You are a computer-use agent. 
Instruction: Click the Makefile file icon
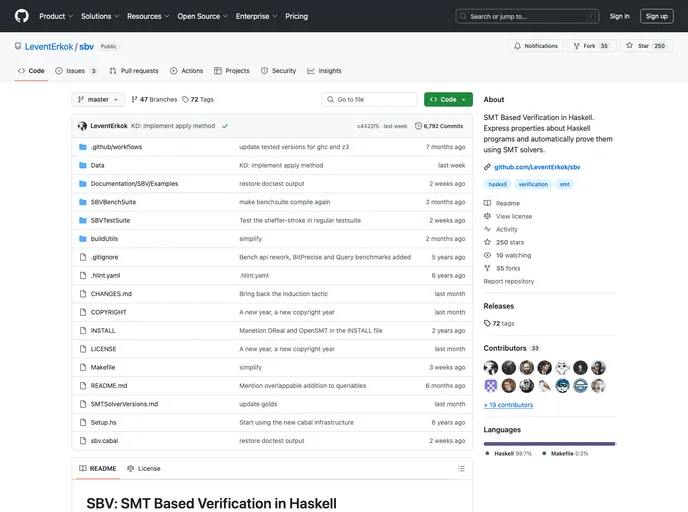(82, 367)
